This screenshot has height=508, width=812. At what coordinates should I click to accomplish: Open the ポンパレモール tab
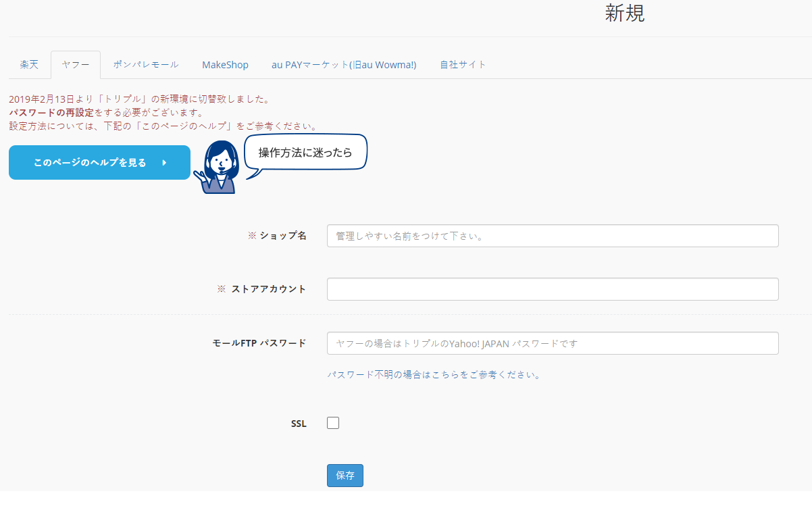[x=146, y=65]
